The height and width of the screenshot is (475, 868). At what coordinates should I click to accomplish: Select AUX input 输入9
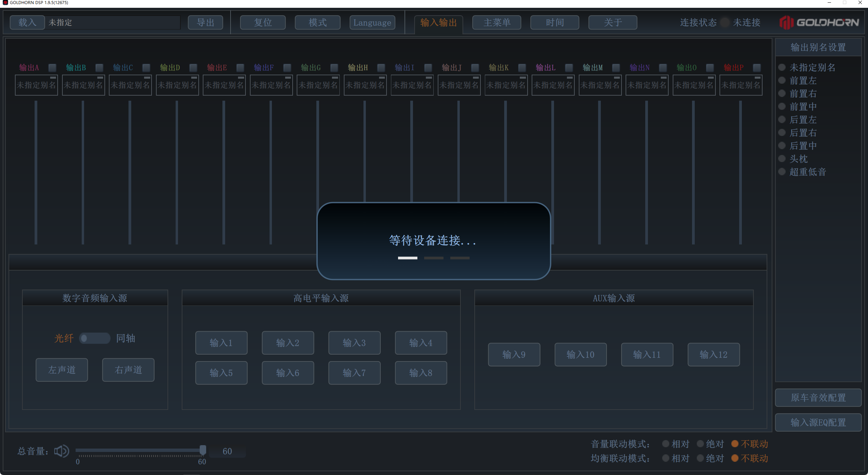514,354
